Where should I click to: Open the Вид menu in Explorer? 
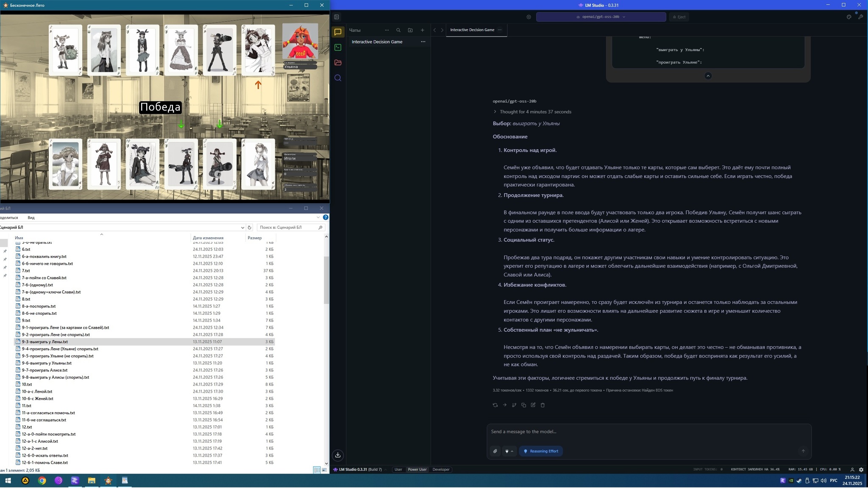[31, 218]
